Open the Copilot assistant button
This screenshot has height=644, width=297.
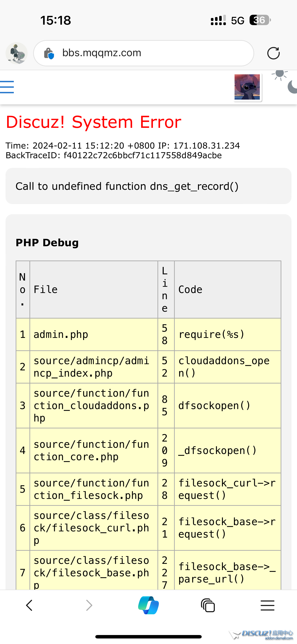pos(148,605)
